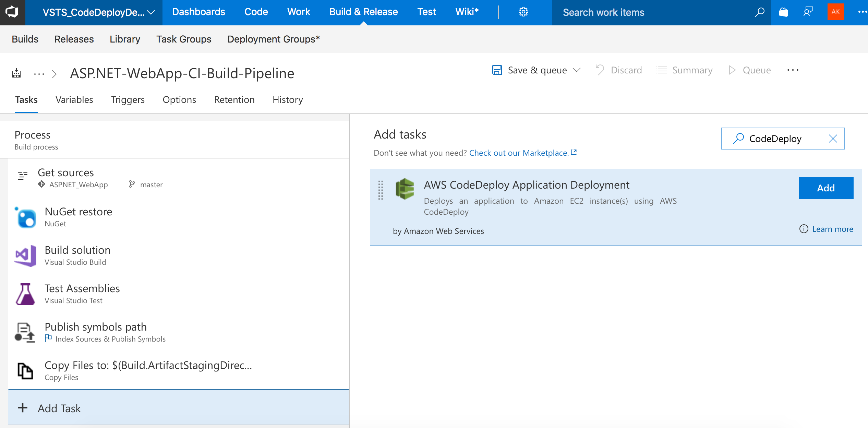This screenshot has height=428, width=868.
Task: Open the AK user avatar
Action: [x=835, y=12]
